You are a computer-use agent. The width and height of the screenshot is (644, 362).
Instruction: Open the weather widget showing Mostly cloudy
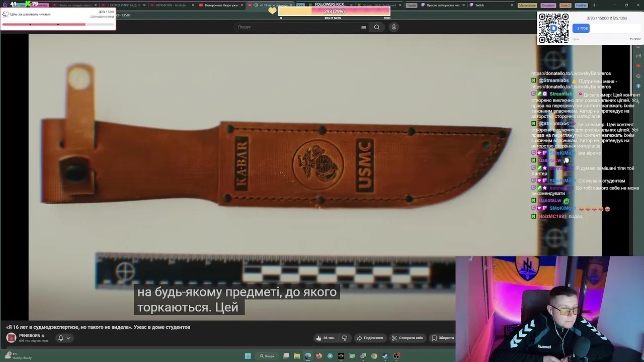click(x=18, y=356)
